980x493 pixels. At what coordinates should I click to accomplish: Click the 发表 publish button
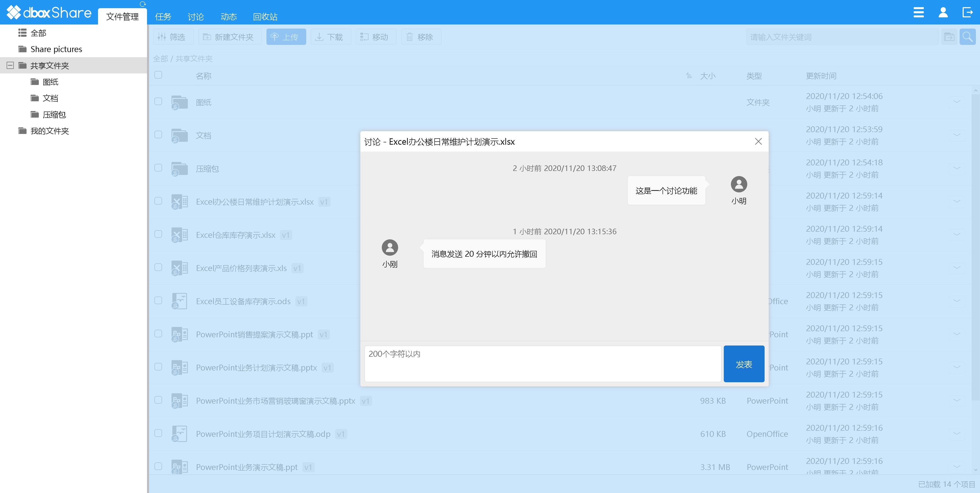tap(744, 364)
